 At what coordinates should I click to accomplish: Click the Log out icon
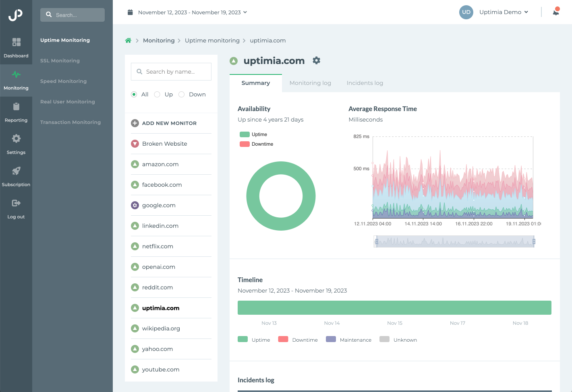(16, 208)
